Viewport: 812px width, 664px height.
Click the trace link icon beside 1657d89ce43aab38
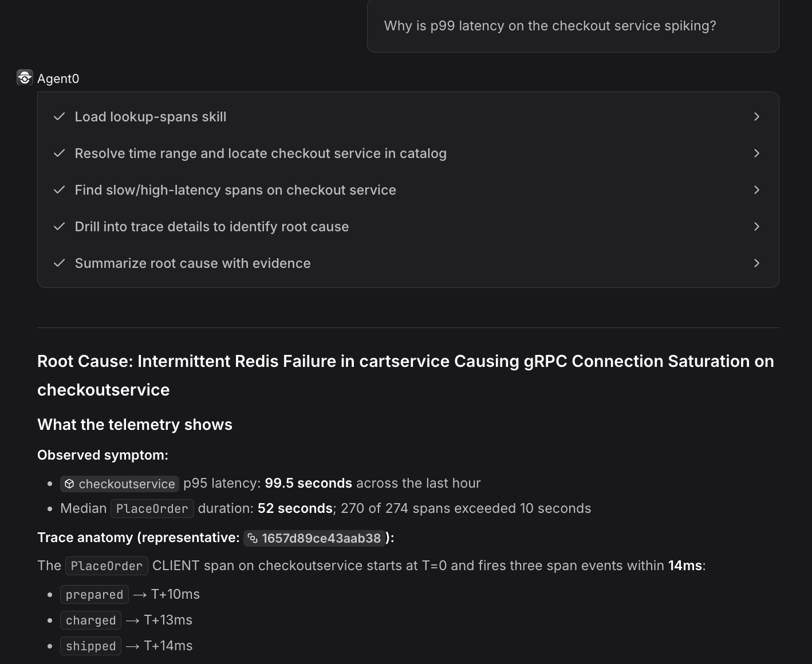pyautogui.click(x=253, y=538)
